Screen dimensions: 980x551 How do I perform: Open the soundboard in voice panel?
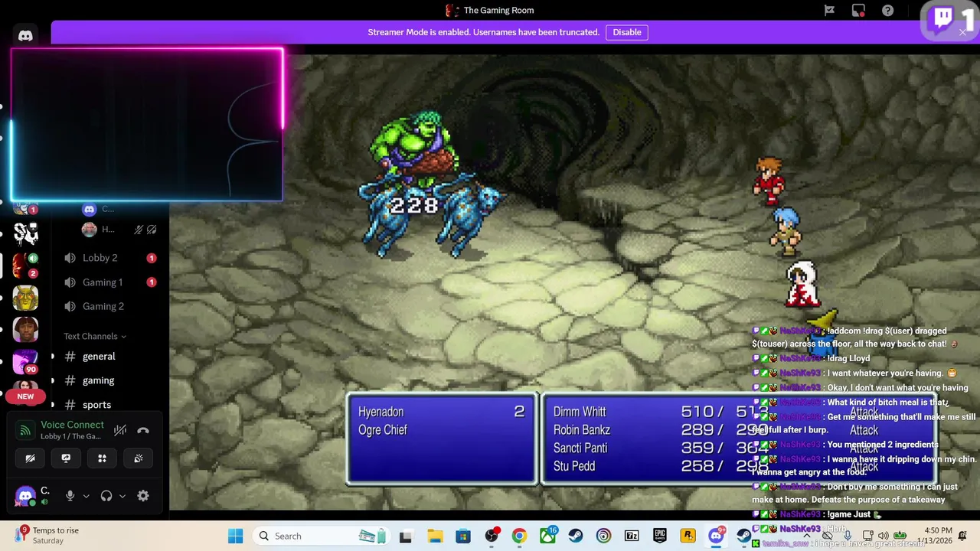pyautogui.click(x=138, y=458)
